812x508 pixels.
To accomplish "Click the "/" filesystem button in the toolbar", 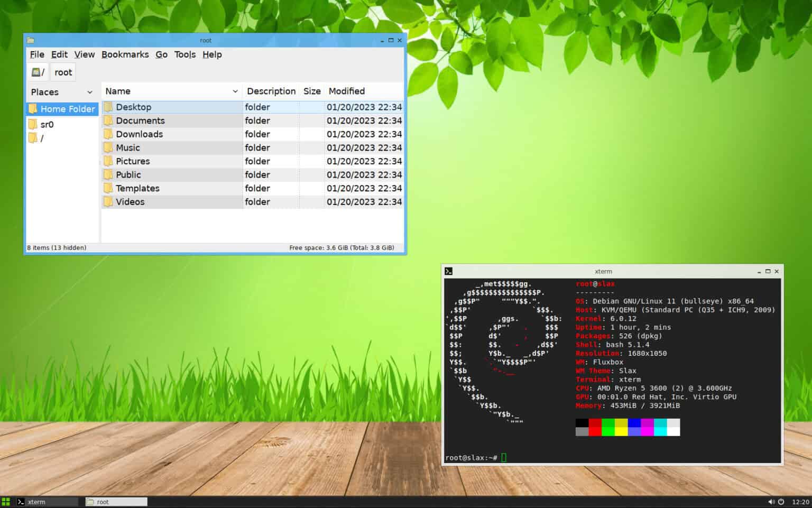I will coord(37,72).
